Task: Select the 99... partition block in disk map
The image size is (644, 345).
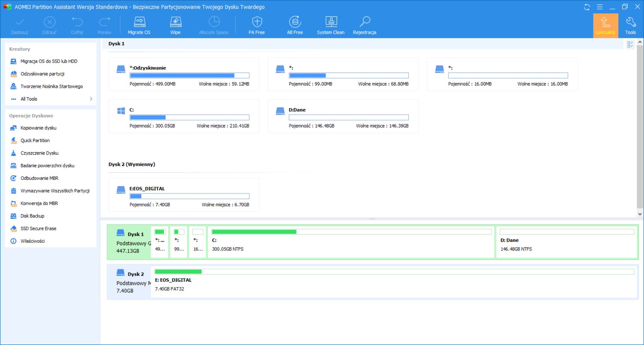Action: [x=179, y=242]
